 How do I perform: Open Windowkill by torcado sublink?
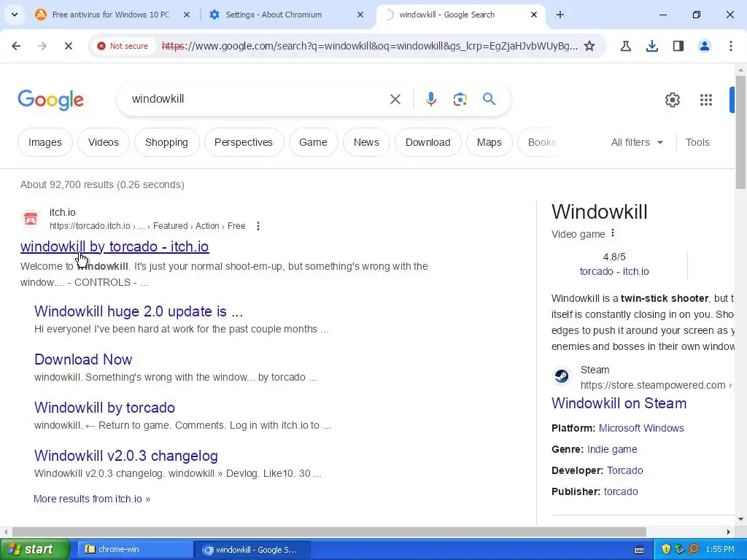(104, 407)
